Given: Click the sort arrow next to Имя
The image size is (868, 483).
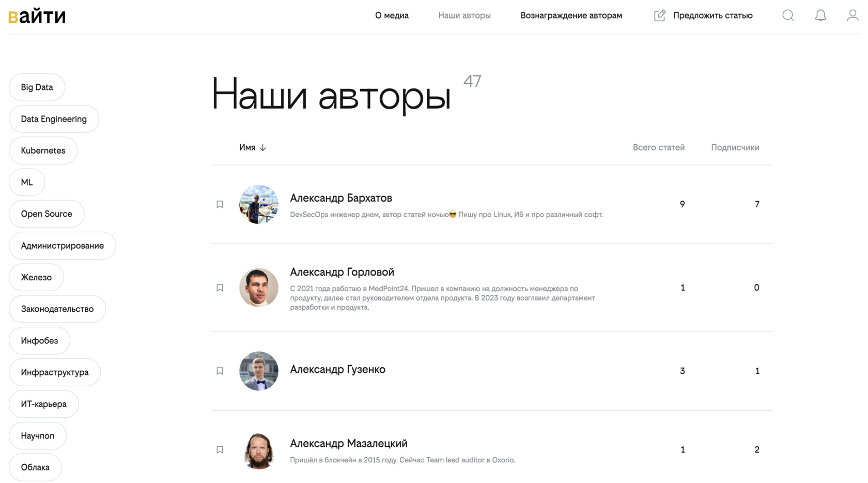Looking at the screenshot, I should (x=263, y=147).
